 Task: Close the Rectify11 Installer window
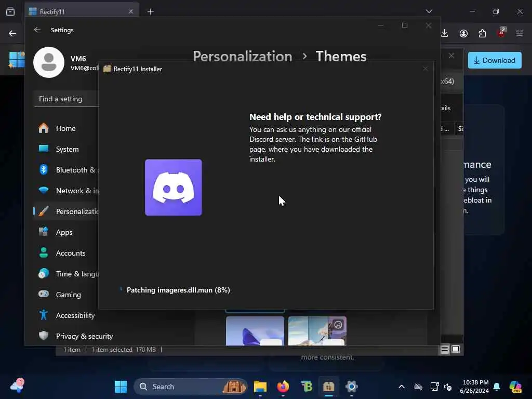425,69
